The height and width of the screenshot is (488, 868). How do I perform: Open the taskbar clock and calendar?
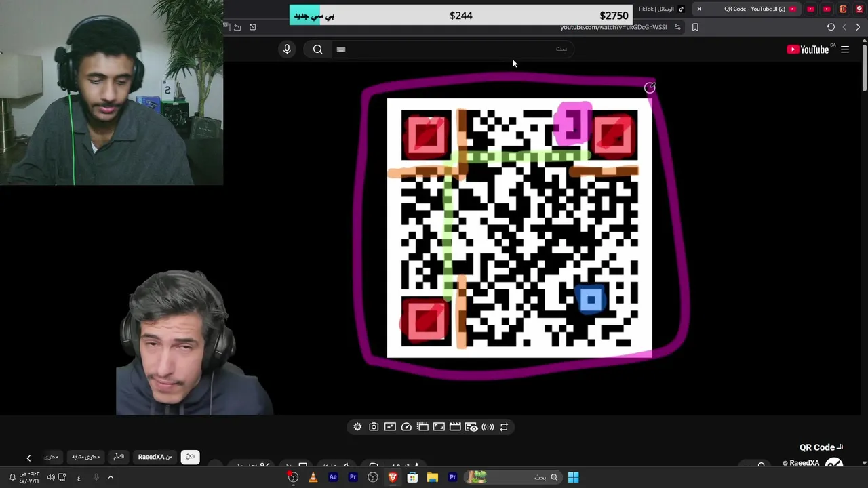click(29, 477)
